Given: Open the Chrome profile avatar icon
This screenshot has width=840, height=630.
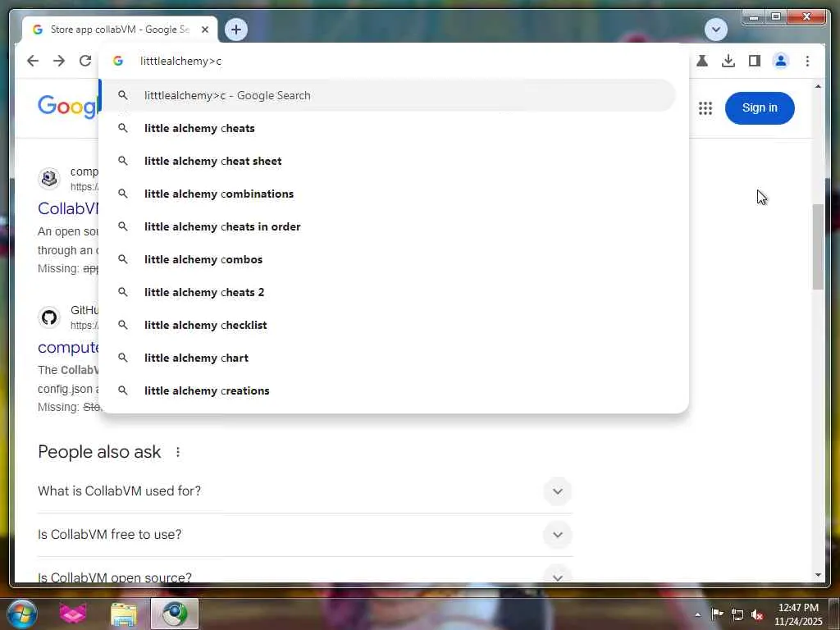Looking at the screenshot, I should point(781,61).
